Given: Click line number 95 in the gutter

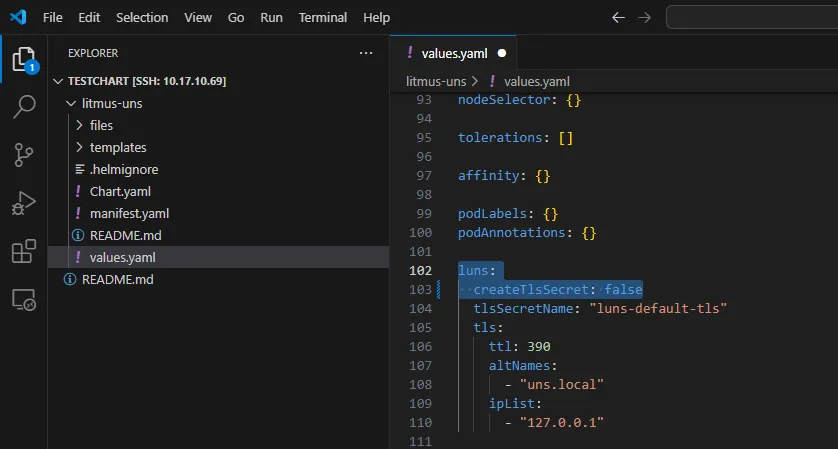Looking at the screenshot, I should pyautogui.click(x=424, y=137).
